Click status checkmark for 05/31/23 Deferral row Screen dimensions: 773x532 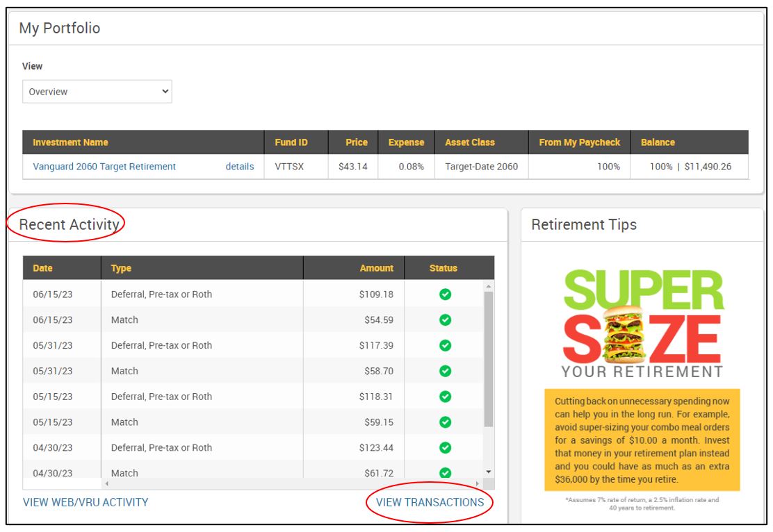[446, 346]
